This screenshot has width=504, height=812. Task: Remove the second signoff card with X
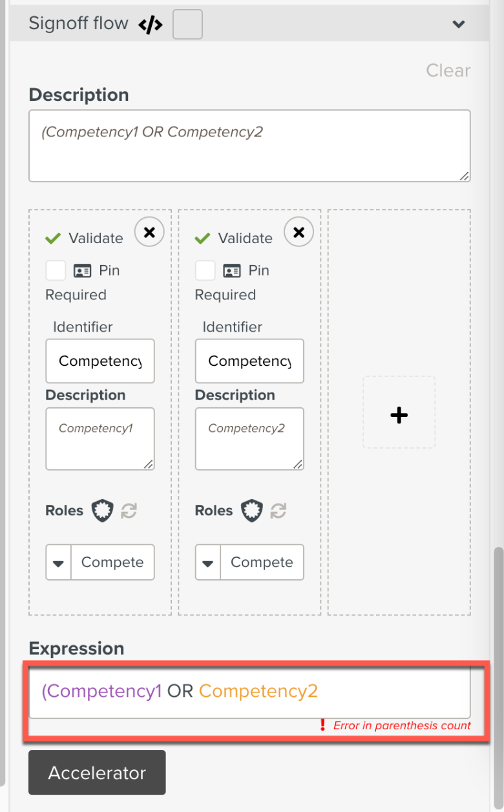pyautogui.click(x=299, y=232)
